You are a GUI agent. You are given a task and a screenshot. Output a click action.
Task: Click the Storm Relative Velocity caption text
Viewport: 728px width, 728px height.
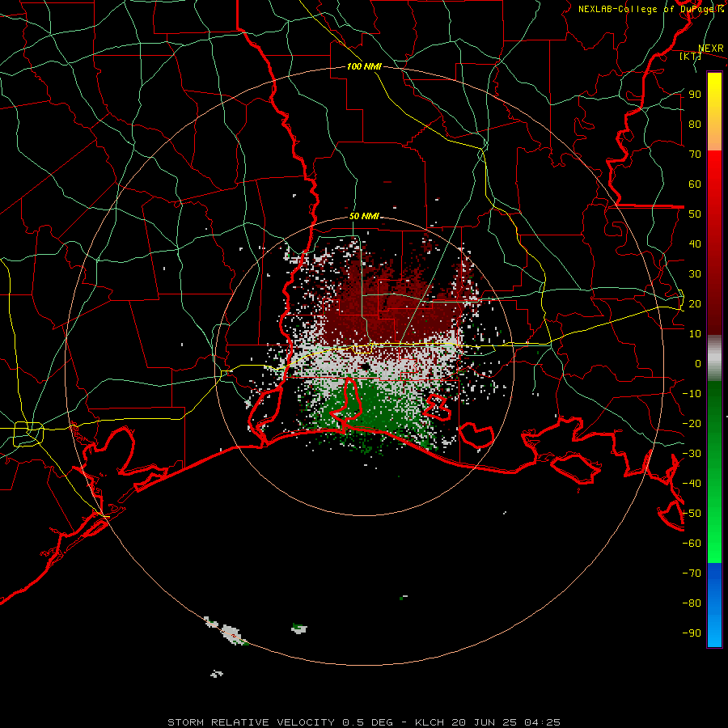(363, 722)
